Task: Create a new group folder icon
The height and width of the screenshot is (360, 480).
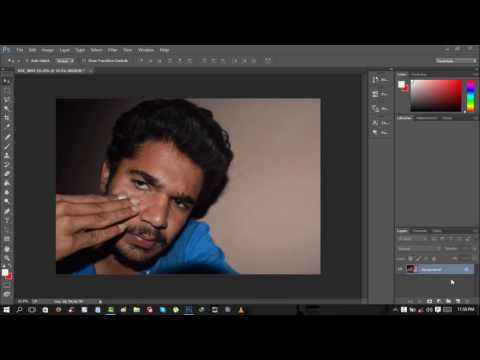Action: 448,301
